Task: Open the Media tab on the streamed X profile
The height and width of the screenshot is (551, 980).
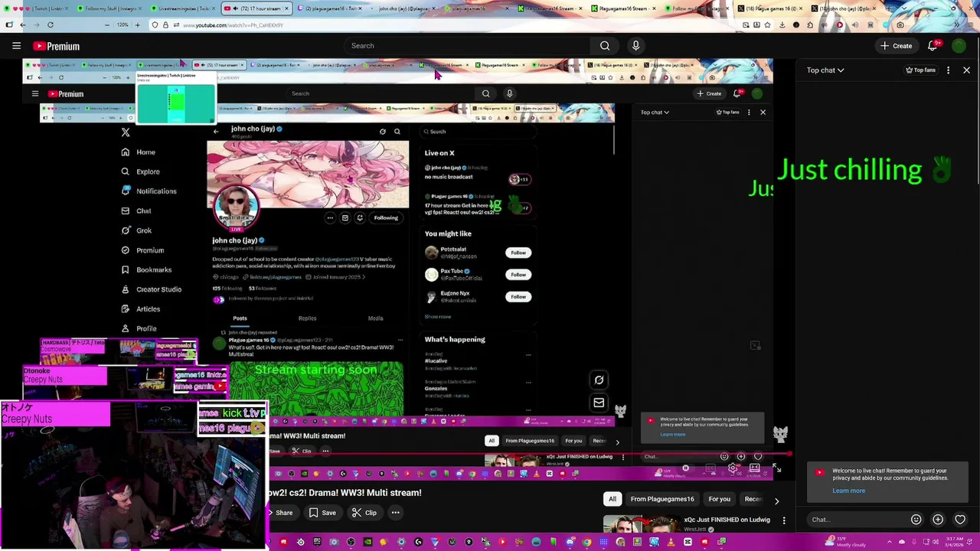Action: [375, 318]
